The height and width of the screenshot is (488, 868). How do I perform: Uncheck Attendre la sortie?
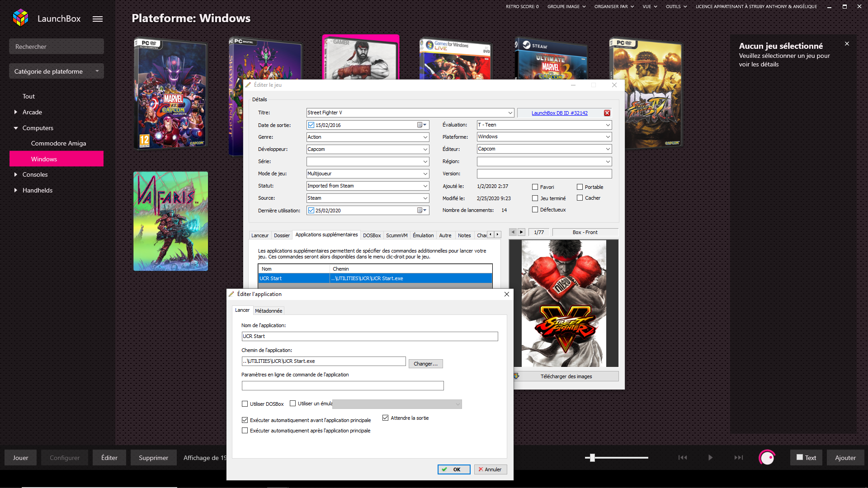click(386, 418)
